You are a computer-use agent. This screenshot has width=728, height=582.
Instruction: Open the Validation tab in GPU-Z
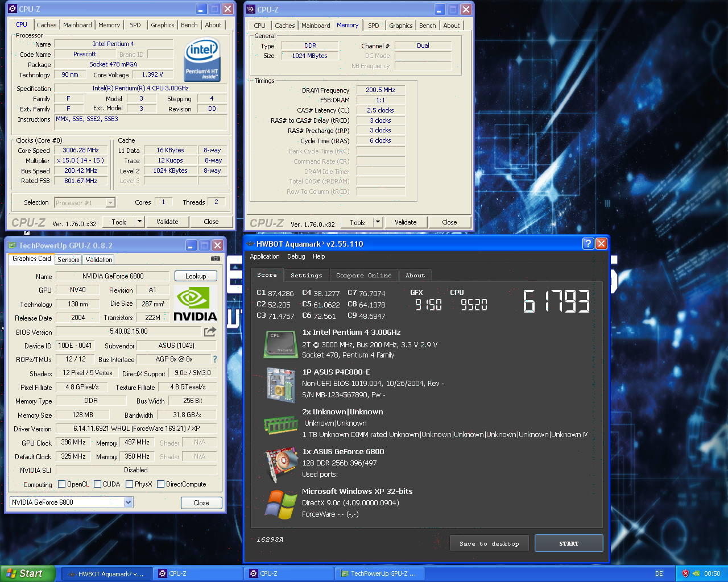point(99,260)
